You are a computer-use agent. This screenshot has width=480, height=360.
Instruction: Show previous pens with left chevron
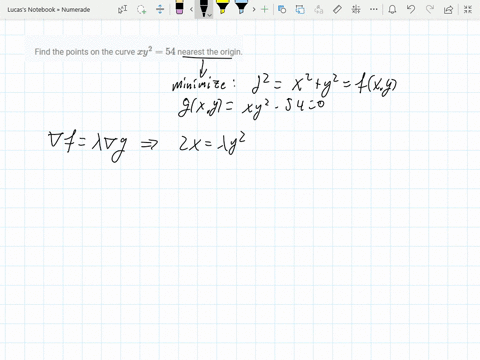pos(191,9)
